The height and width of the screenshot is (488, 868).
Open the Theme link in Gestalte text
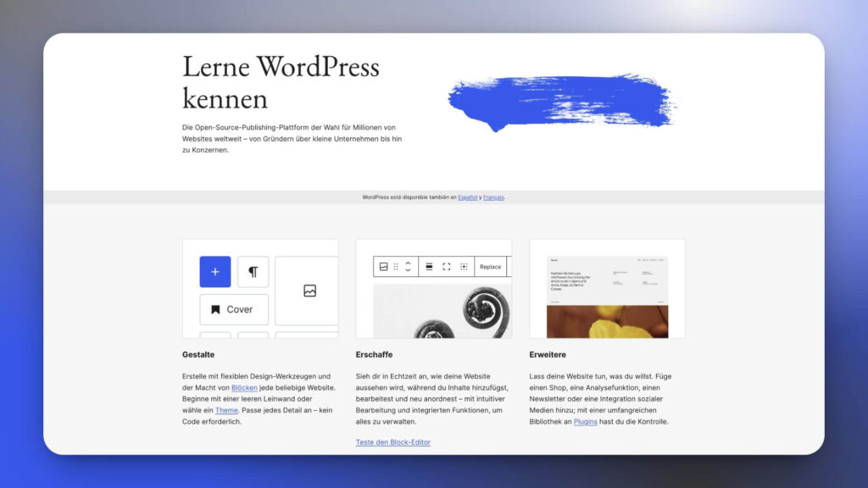point(226,410)
